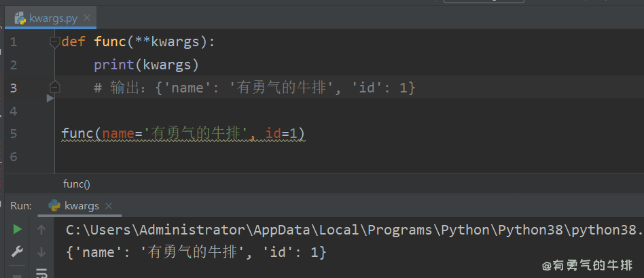Select the kwargs run tab
The width and height of the screenshot is (644, 278).
coord(82,206)
